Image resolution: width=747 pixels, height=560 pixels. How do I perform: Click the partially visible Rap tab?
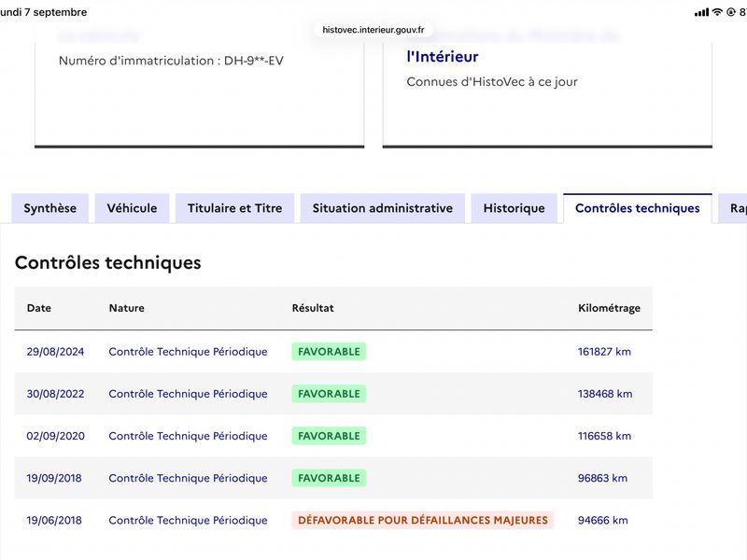click(734, 208)
